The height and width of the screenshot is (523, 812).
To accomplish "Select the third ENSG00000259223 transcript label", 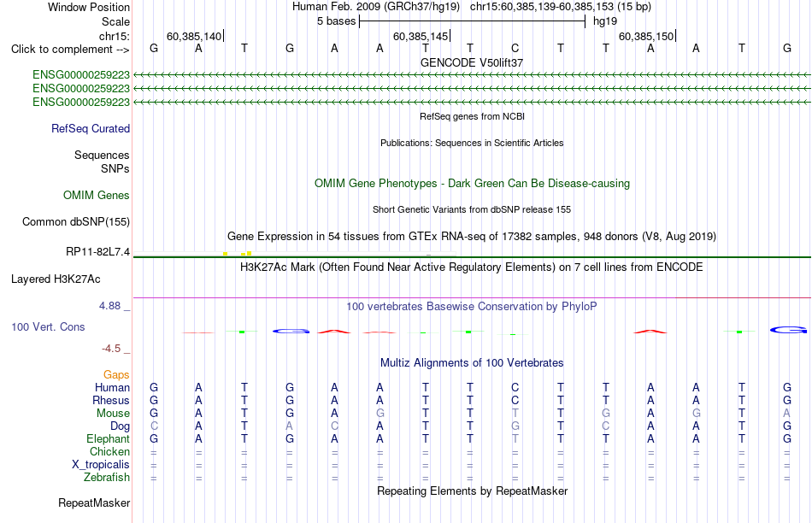I will (81, 102).
